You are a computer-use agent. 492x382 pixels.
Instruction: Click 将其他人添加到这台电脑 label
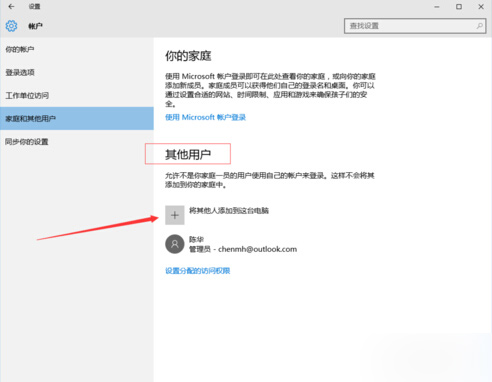point(229,210)
